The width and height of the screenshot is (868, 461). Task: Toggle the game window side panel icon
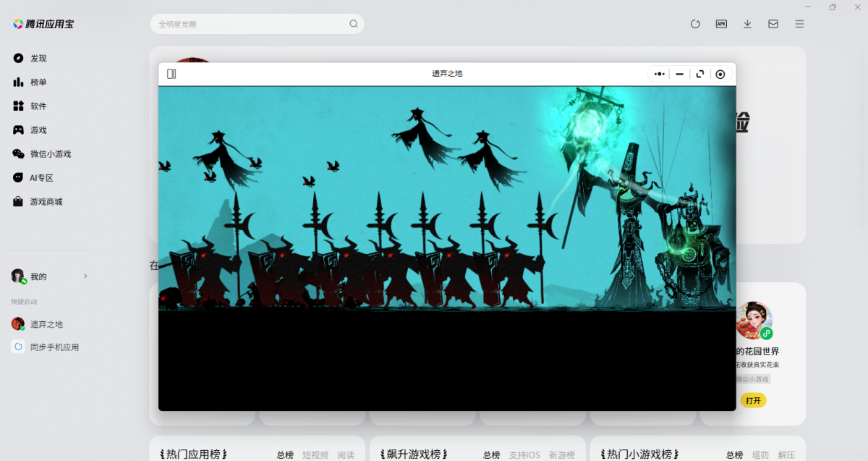pyautogui.click(x=171, y=74)
